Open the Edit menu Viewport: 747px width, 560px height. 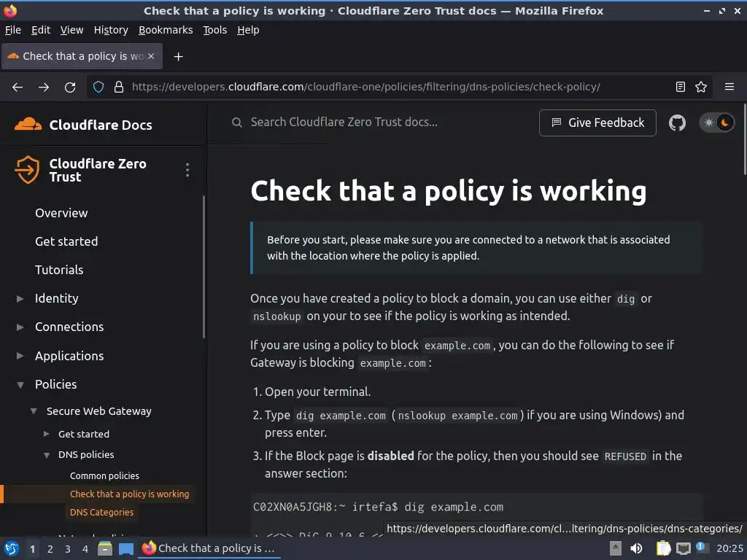(41, 30)
